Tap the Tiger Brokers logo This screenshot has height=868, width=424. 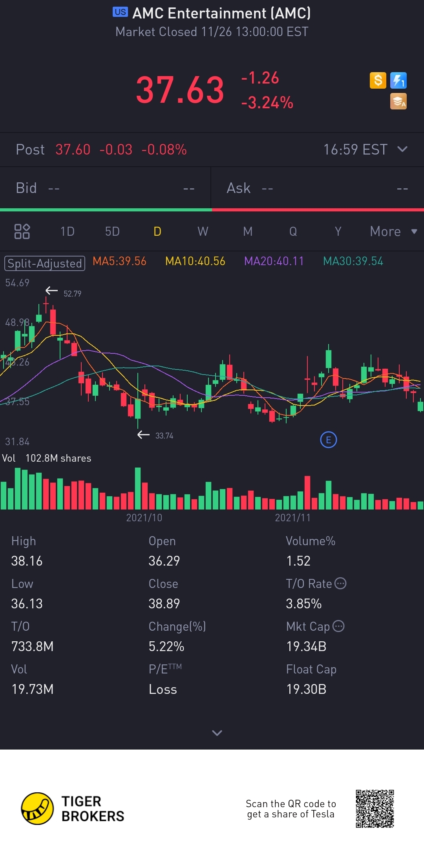(x=73, y=808)
